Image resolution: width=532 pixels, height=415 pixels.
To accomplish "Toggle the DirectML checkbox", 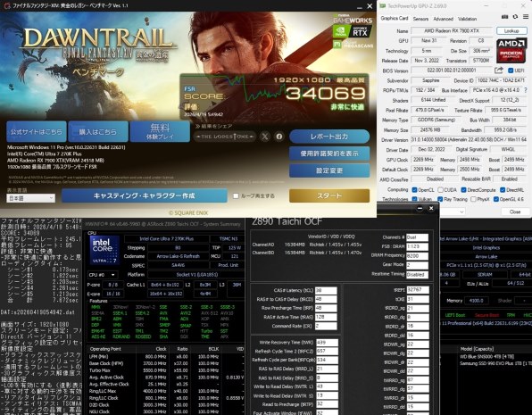I will click(x=503, y=190).
